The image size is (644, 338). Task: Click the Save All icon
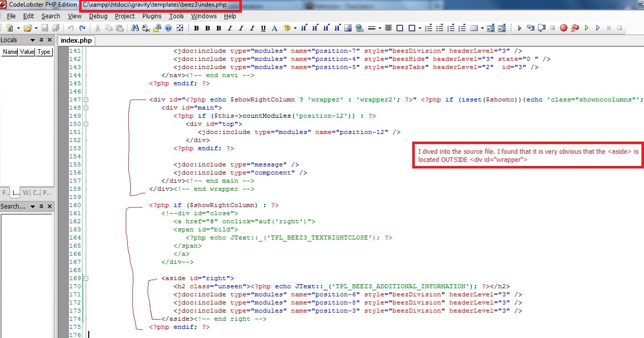click(x=55, y=28)
